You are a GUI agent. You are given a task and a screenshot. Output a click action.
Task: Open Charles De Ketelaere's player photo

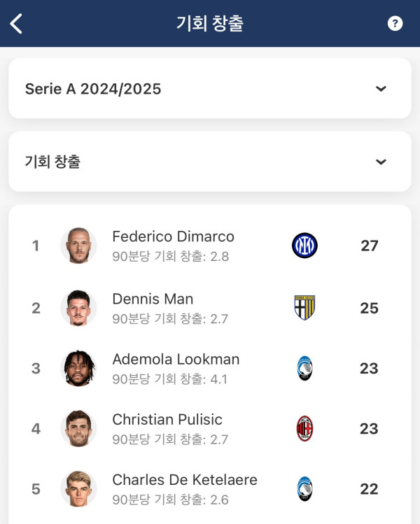click(x=78, y=489)
